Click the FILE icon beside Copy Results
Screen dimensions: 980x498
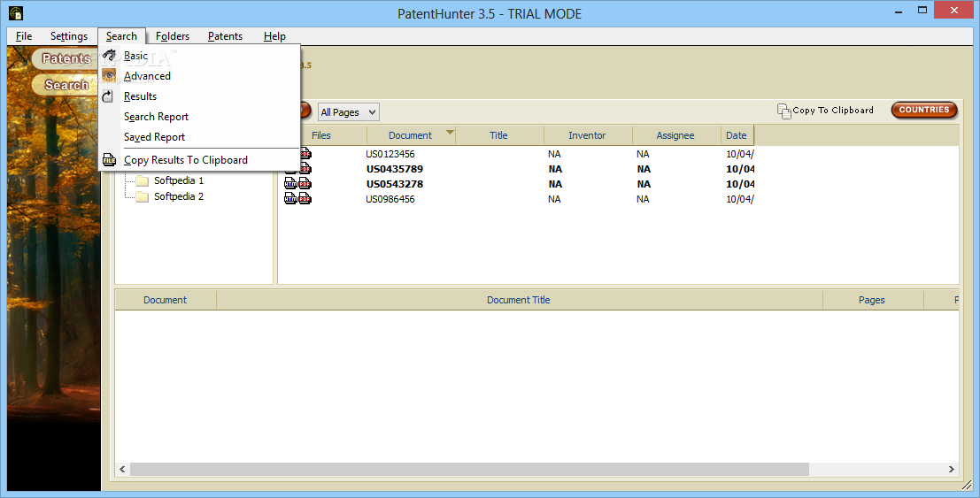pyautogui.click(x=110, y=160)
